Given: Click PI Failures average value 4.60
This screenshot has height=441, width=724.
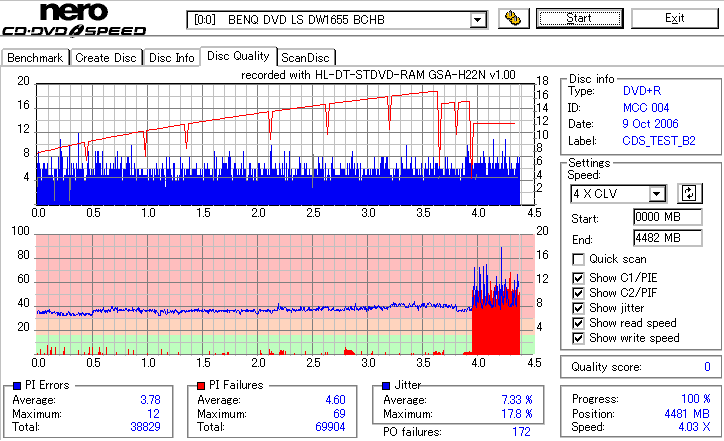Looking at the screenshot, I should click(x=336, y=400).
